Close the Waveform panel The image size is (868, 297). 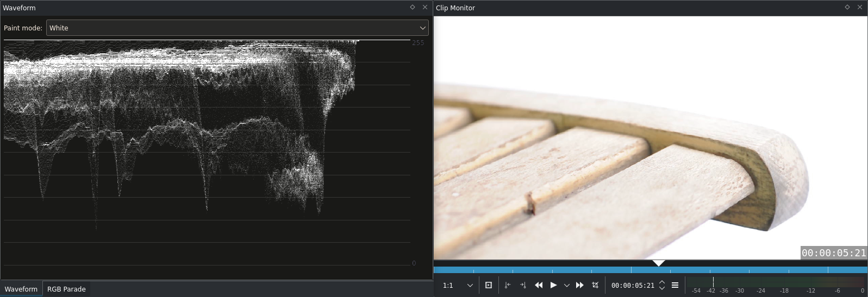coord(424,8)
